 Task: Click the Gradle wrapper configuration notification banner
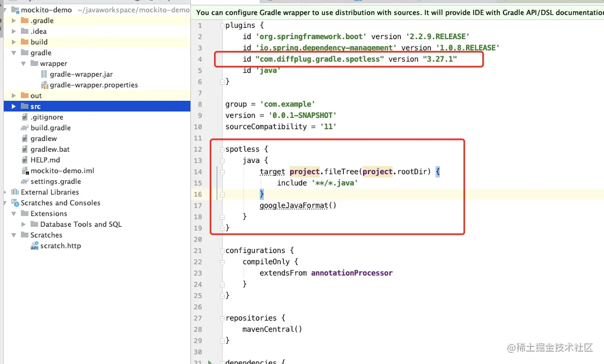pyautogui.click(x=398, y=13)
